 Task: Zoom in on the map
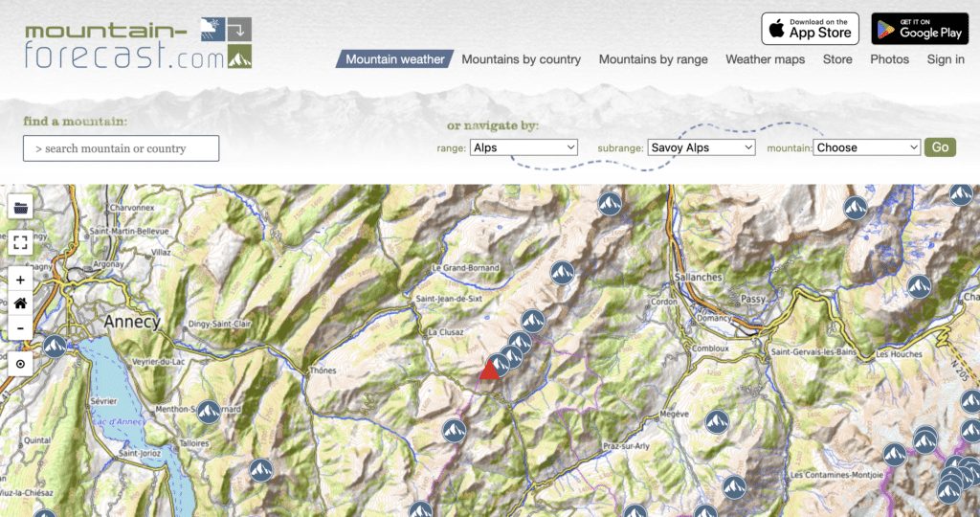[21, 280]
